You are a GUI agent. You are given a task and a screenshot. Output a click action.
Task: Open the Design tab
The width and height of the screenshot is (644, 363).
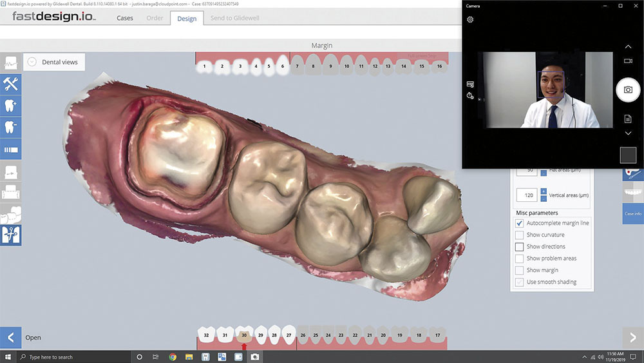187,18
